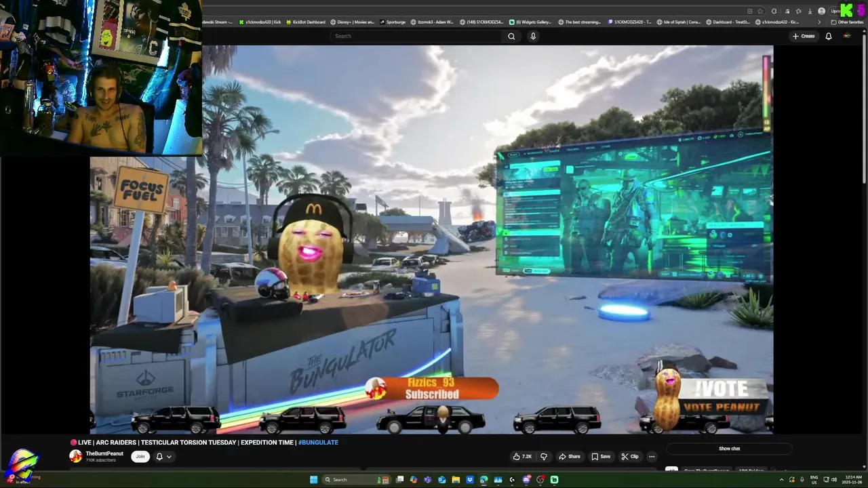
Task: Activate voice search microphone icon
Action: [x=533, y=36]
